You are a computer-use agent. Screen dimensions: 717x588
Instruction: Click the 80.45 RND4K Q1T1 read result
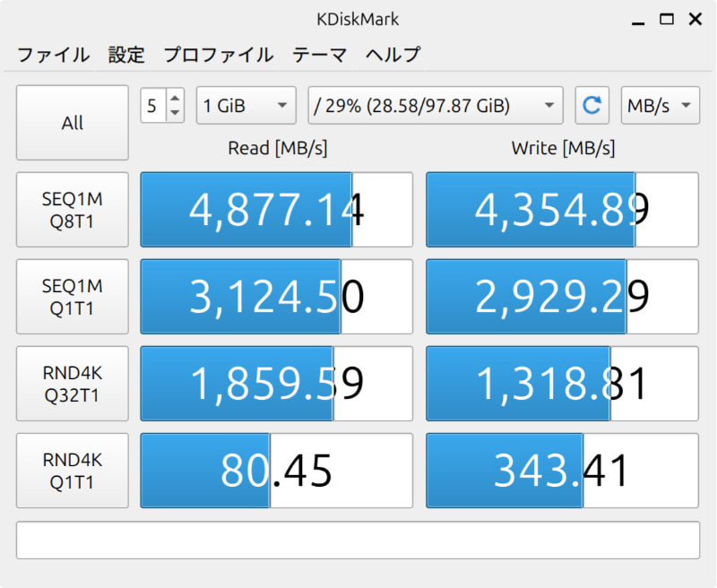coord(277,471)
